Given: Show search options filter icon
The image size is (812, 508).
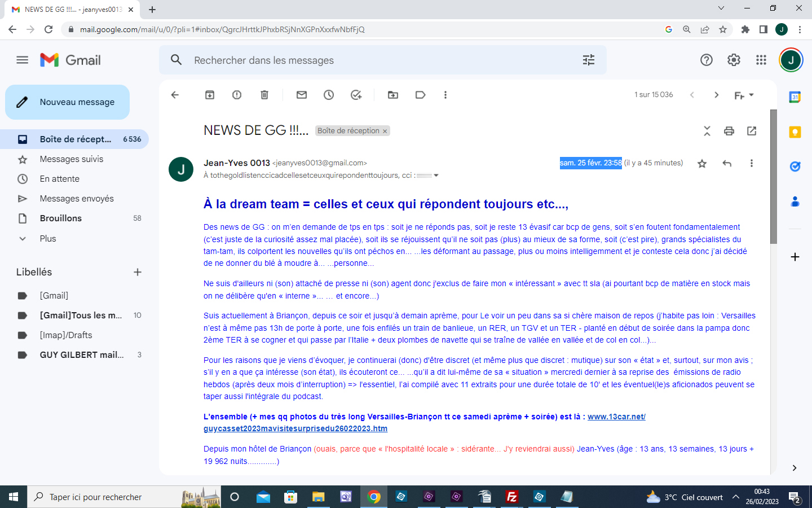Looking at the screenshot, I should click(x=589, y=60).
